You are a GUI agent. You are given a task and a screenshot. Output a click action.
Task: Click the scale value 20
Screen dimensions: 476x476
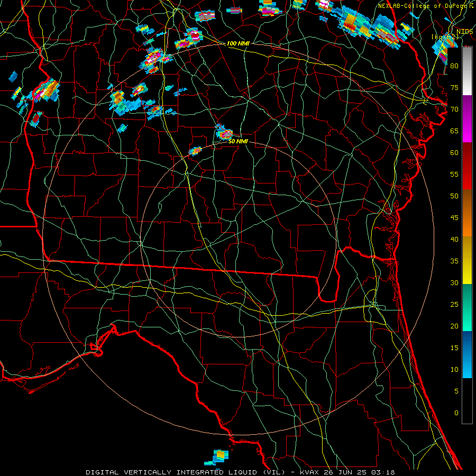[454, 326]
